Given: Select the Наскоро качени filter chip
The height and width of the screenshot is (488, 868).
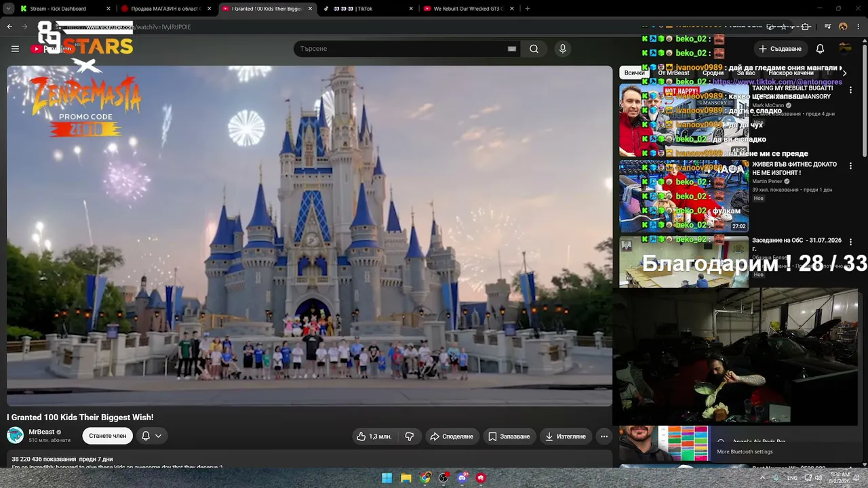Looking at the screenshot, I should click(791, 73).
